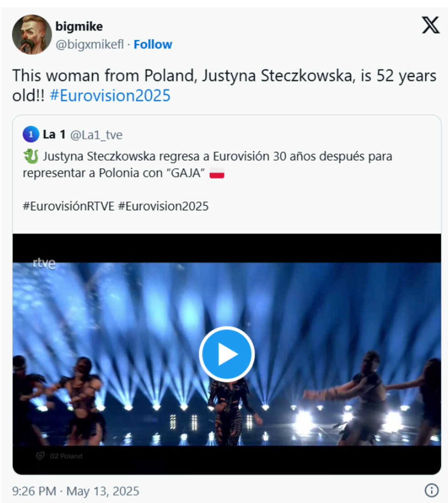Open the @bigxmikefl handle link
This screenshot has width=448, height=503.
point(90,44)
